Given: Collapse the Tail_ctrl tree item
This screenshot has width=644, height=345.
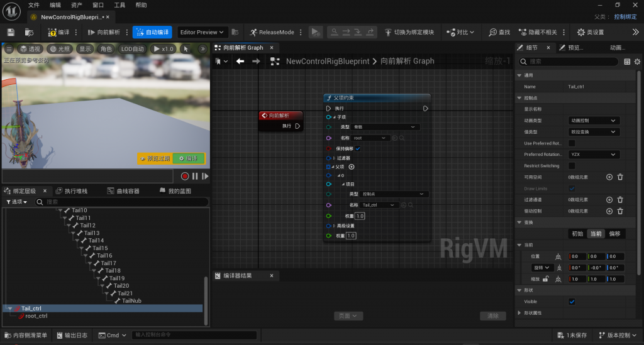Looking at the screenshot, I should point(9,309).
